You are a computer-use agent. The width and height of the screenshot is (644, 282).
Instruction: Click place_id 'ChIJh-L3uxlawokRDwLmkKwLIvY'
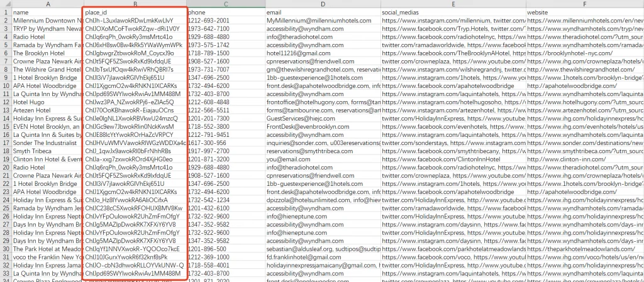[135, 21]
